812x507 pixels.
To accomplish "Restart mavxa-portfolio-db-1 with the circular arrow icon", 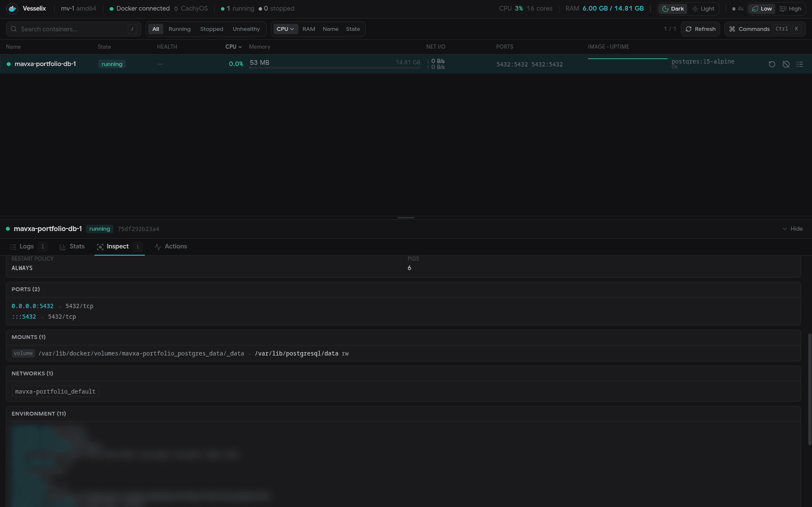I will (772, 64).
